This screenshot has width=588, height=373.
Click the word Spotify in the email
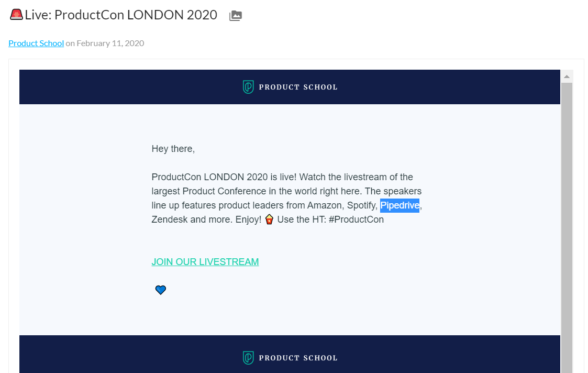pos(361,205)
